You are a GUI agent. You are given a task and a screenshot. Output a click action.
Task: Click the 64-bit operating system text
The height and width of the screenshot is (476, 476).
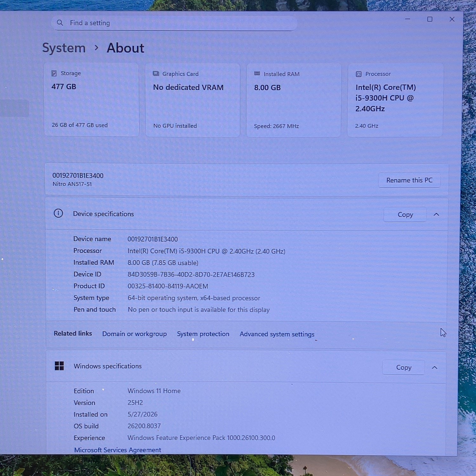194,298
